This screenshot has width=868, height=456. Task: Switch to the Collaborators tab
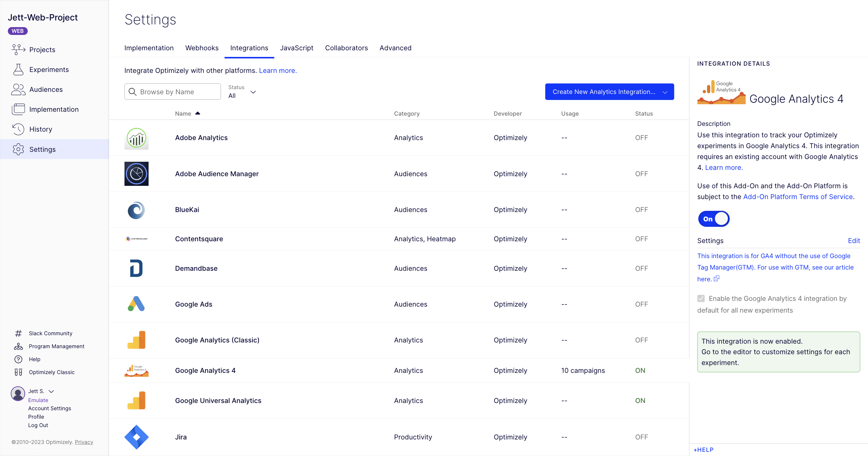coord(346,48)
